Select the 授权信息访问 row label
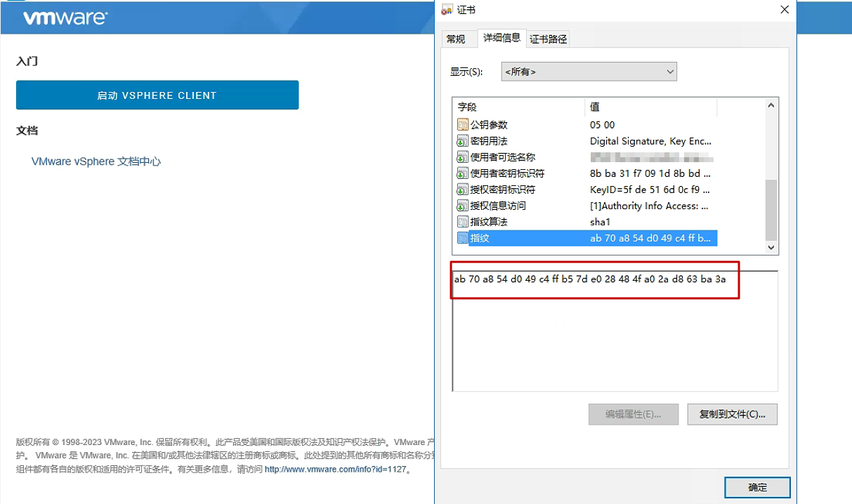This screenshot has width=852, height=504. tap(498, 206)
